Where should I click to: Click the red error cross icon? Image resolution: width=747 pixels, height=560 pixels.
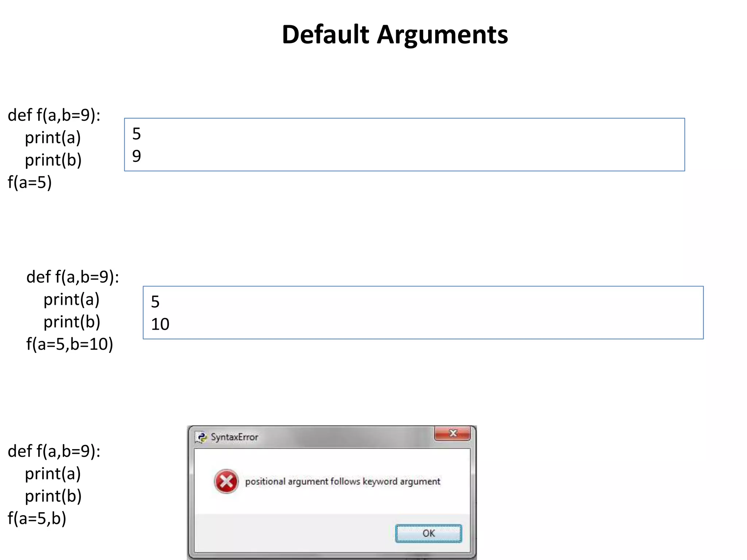[x=226, y=481]
